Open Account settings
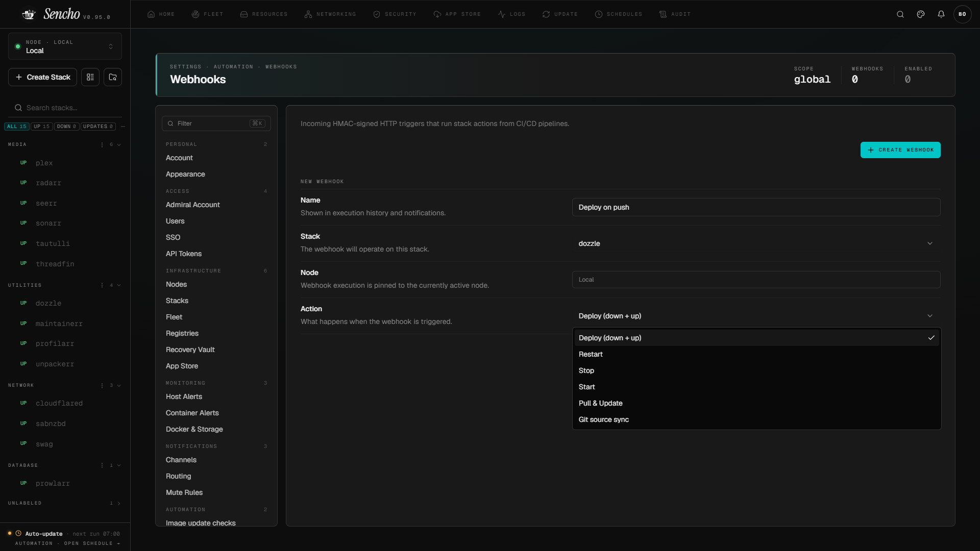Screen dimensions: 980x551 click(179, 158)
